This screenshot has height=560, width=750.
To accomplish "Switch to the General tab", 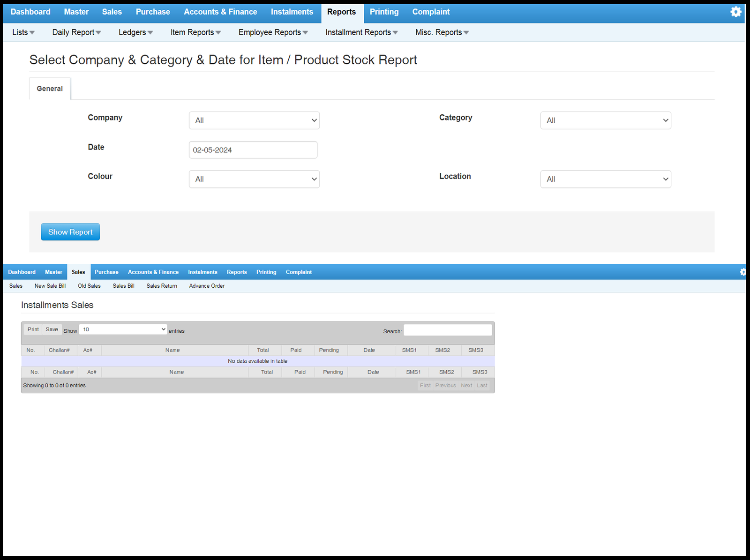I will [x=50, y=89].
